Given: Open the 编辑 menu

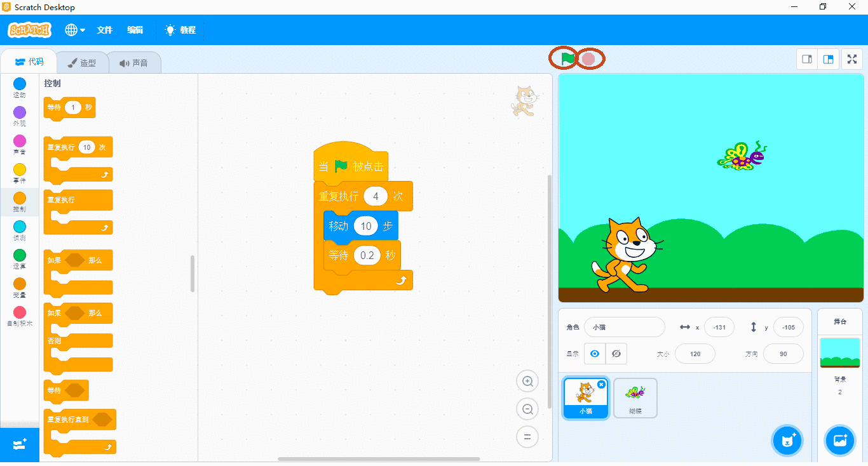Looking at the screenshot, I should (135, 30).
